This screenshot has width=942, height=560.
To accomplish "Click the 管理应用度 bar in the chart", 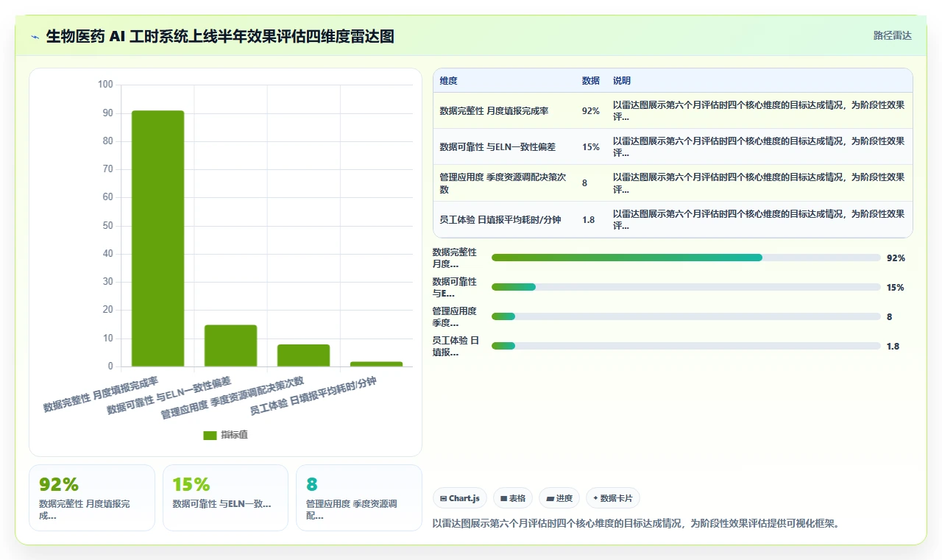I will click(x=303, y=355).
